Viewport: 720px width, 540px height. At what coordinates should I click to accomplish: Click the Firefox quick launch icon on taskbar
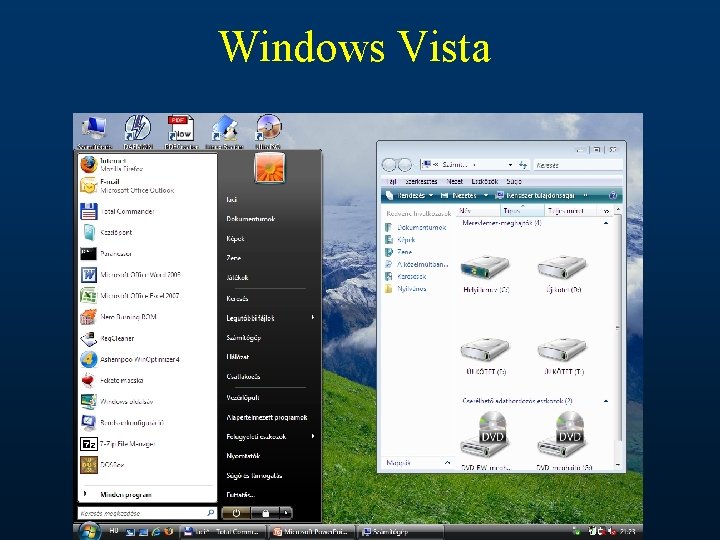169,532
